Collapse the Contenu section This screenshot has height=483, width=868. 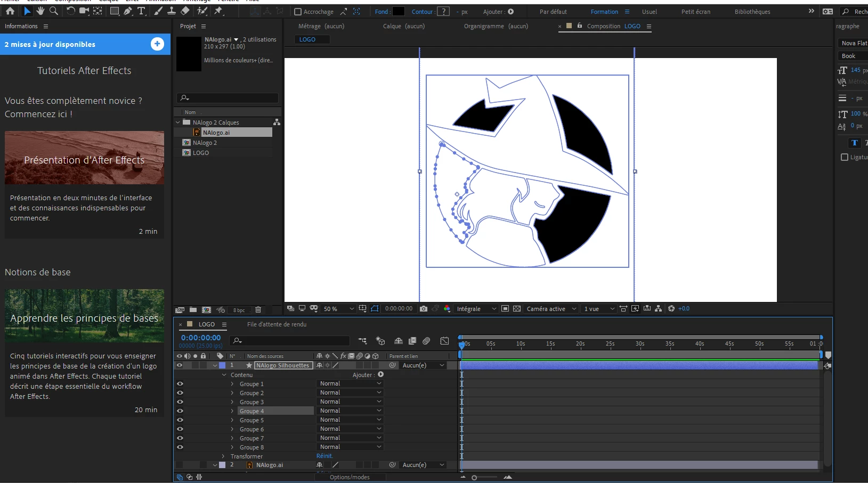(224, 375)
